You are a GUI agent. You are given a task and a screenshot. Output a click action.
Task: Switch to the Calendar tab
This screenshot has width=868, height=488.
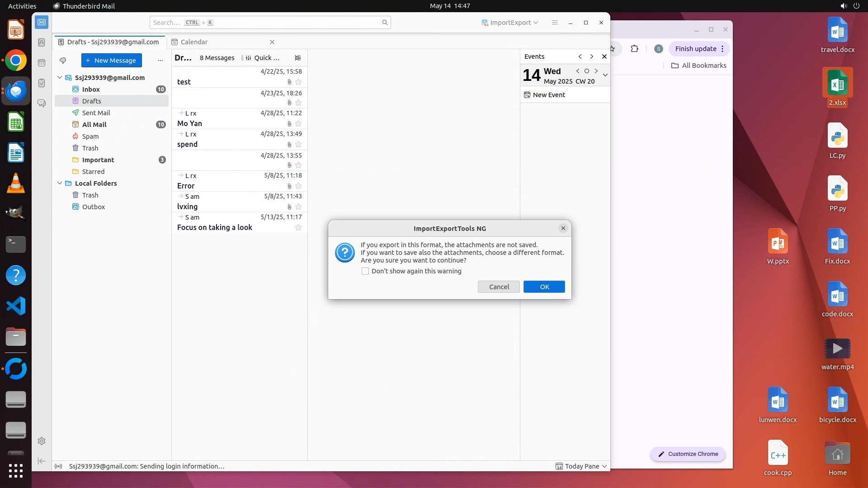pos(194,42)
